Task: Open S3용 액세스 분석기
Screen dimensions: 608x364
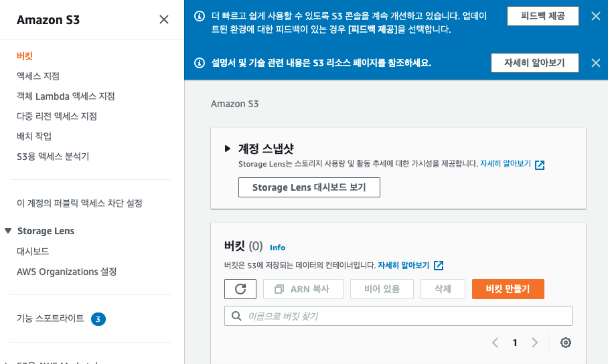Action: (53, 157)
